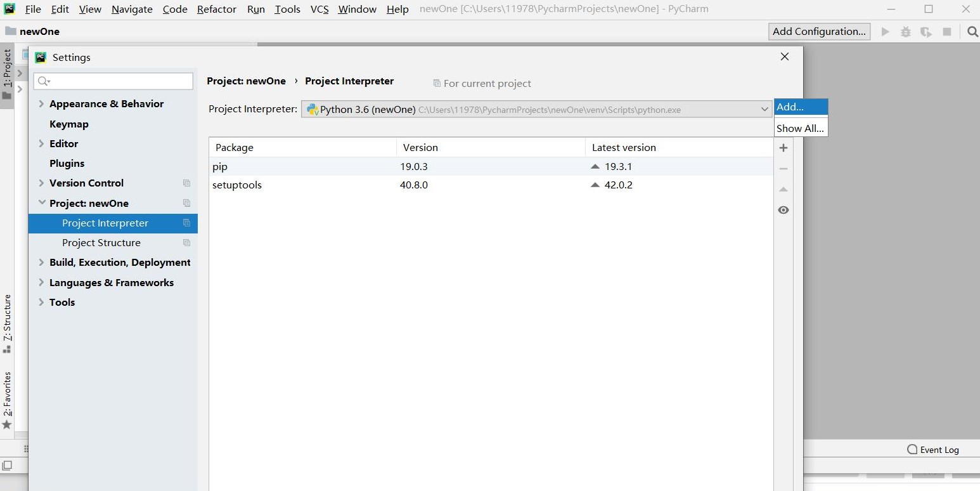Click pip latest version 19.3.1
Image resolution: width=980 pixels, height=491 pixels.
618,167
